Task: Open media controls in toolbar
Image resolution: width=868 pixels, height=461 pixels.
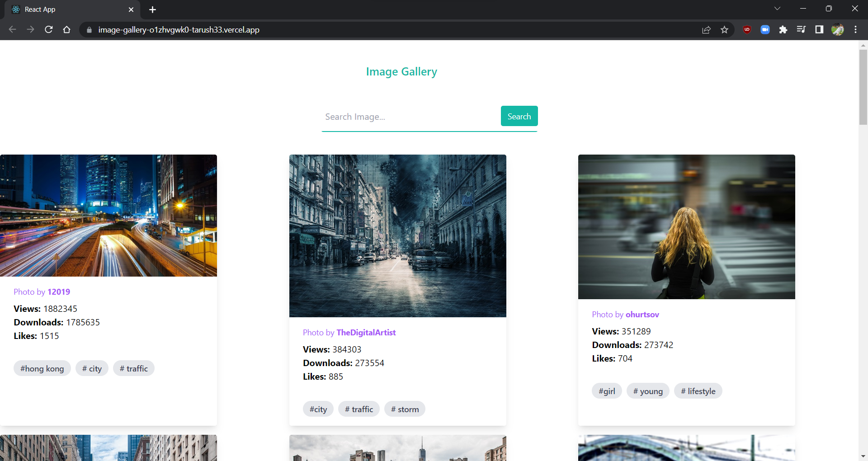Action: click(801, 30)
